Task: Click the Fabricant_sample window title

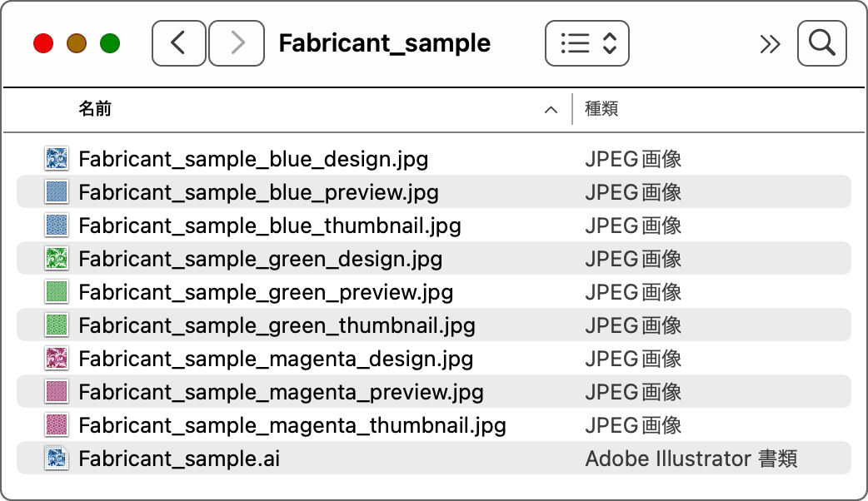Action: tap(385, 43)
